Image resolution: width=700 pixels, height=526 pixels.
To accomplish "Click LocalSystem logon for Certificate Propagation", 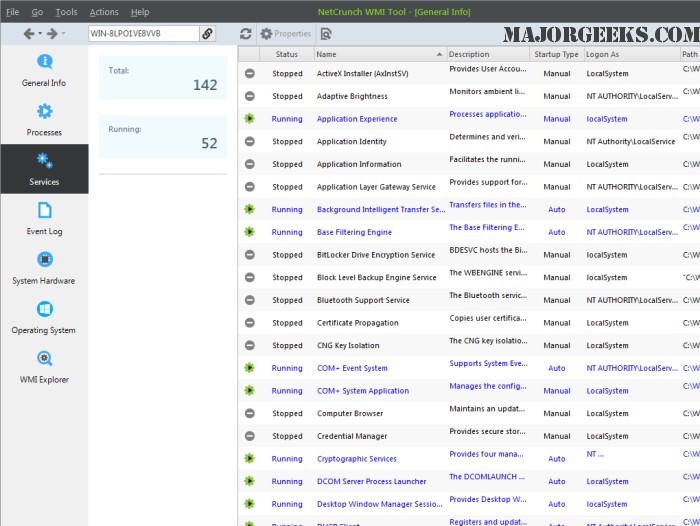I will point(607,323).
